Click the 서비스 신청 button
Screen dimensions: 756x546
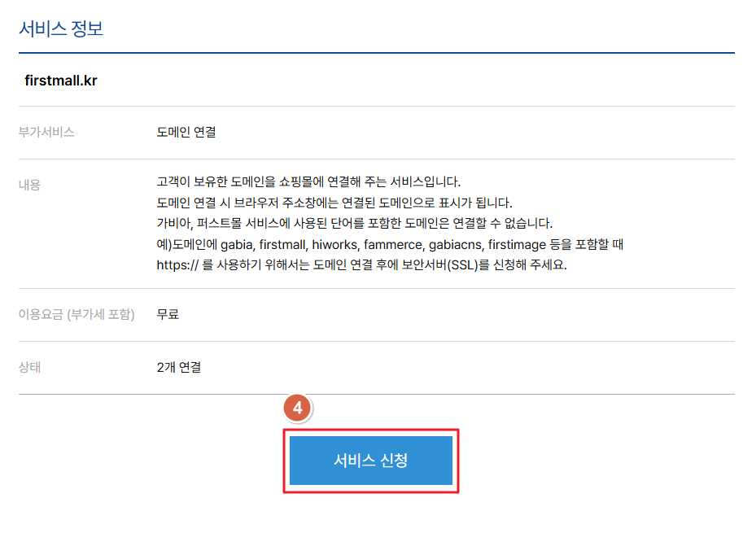click(x=370, y=461)
